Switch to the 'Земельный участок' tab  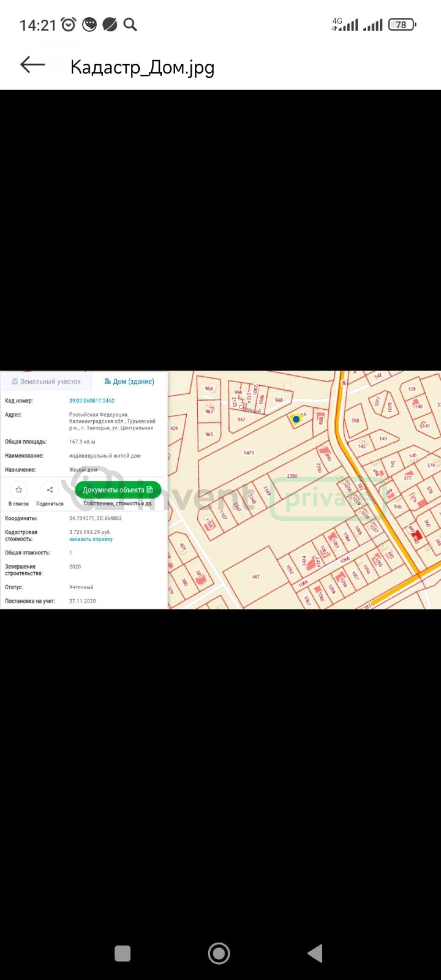coord(46,381)
